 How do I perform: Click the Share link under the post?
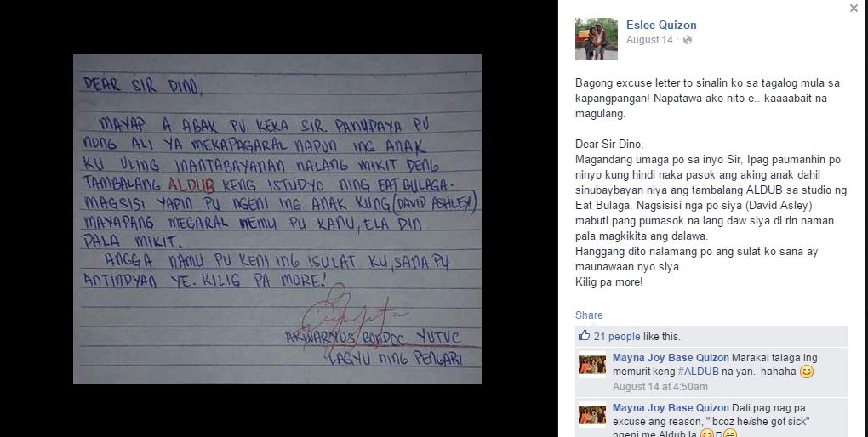[x=588, y=315]
